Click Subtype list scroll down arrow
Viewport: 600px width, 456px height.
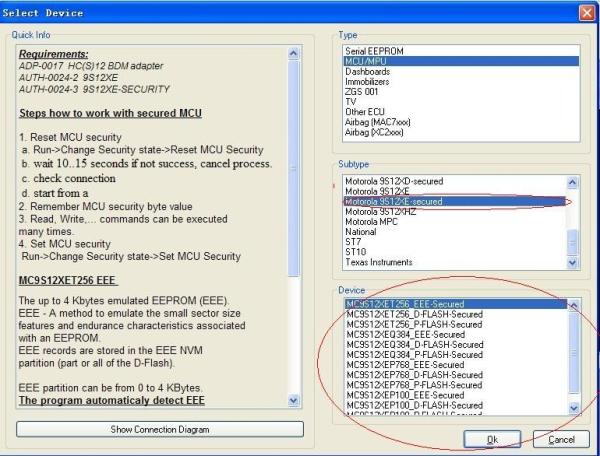[x=572, y=262]
